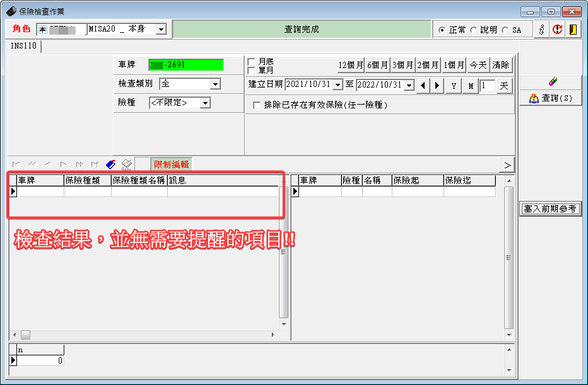Click the 查詢(S) search button

click(550, 98)
